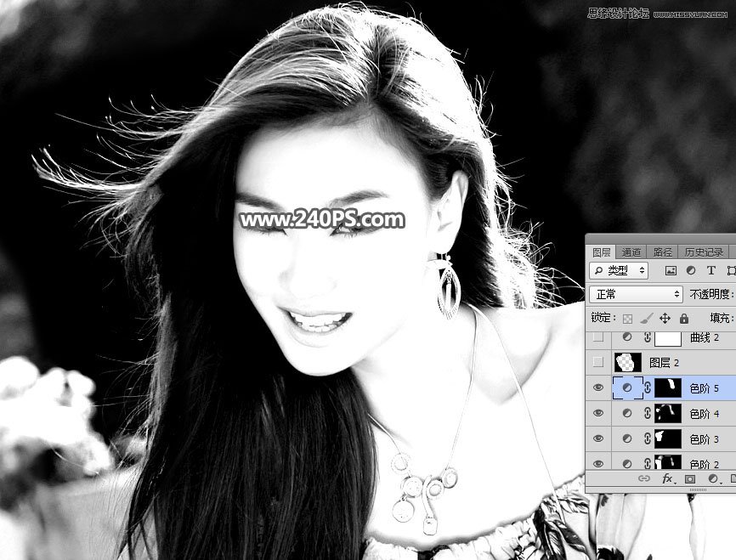Lock layer position move icon

[665, 319]
